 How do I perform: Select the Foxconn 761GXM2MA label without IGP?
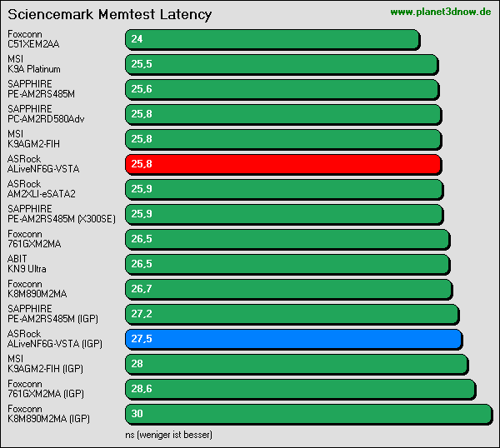coord(34,239)
